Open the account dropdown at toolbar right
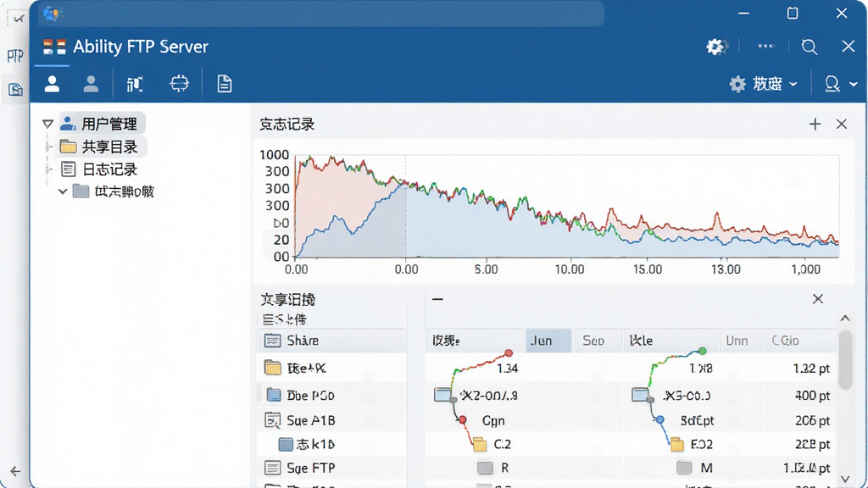This screenshot has height=488, width=868. point(840,84)
